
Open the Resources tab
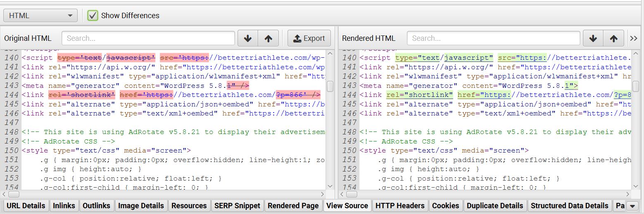click(x=189, y=206)
